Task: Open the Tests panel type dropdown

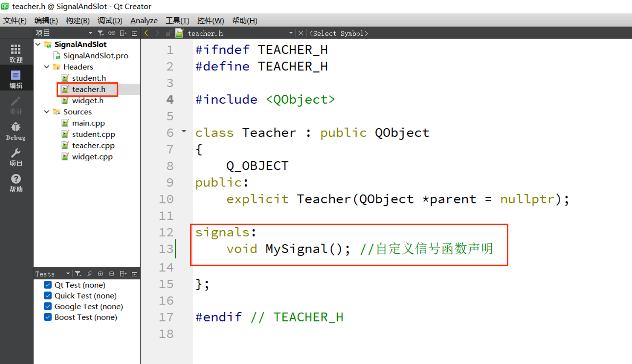Action: [x=68, y=274]
